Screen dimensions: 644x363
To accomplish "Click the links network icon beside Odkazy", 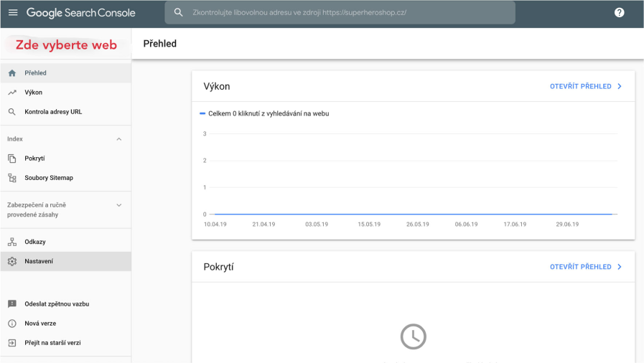I will coord(12,242).
